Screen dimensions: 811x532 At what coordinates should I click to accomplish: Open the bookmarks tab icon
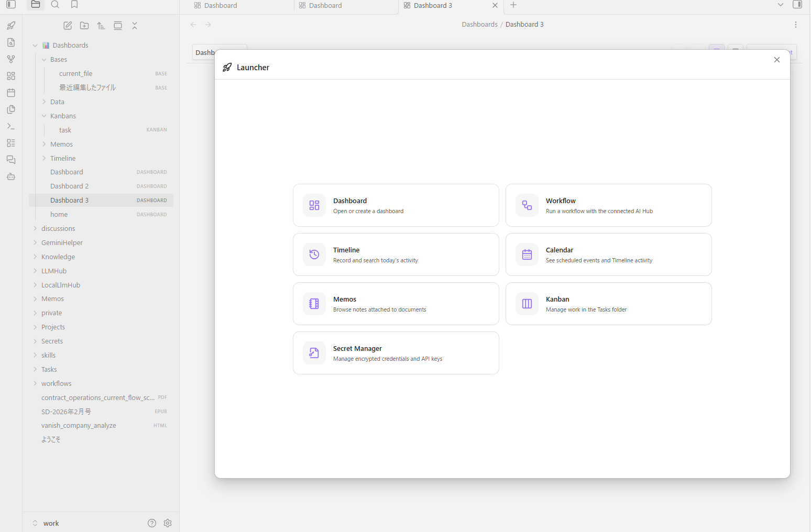74,5
